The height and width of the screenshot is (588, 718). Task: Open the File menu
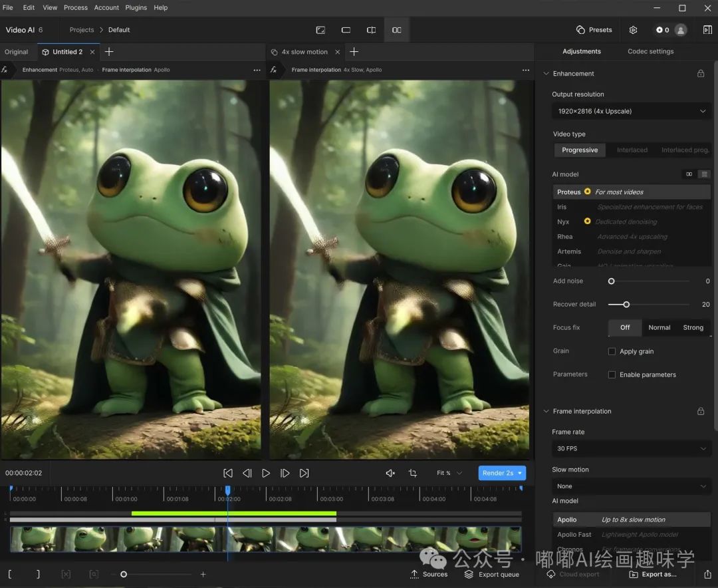click(8, 7)
